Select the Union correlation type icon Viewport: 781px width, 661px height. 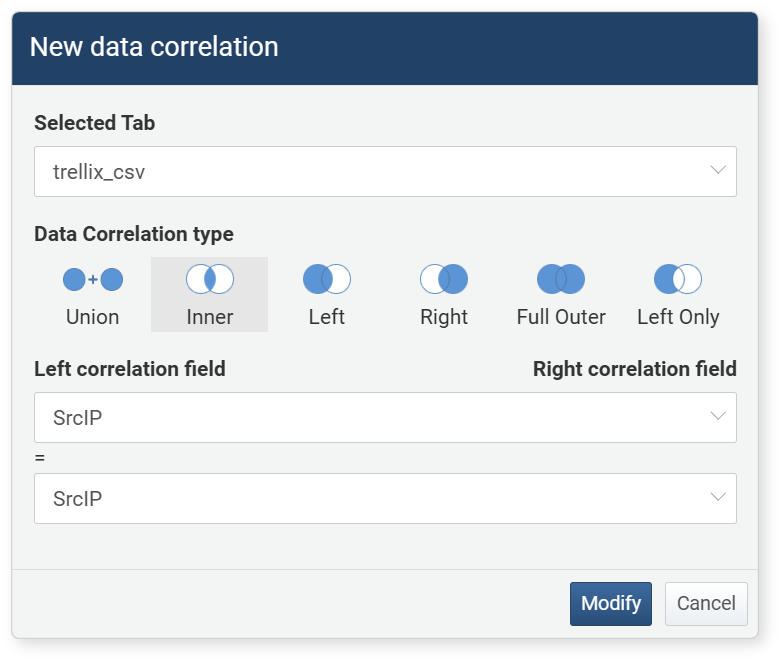(x=93, y=279)
